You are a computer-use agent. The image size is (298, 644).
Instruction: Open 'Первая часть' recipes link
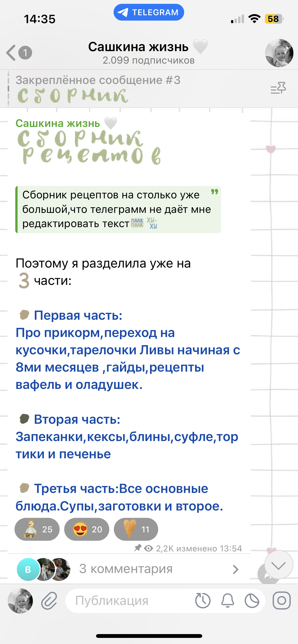point(127,350)
